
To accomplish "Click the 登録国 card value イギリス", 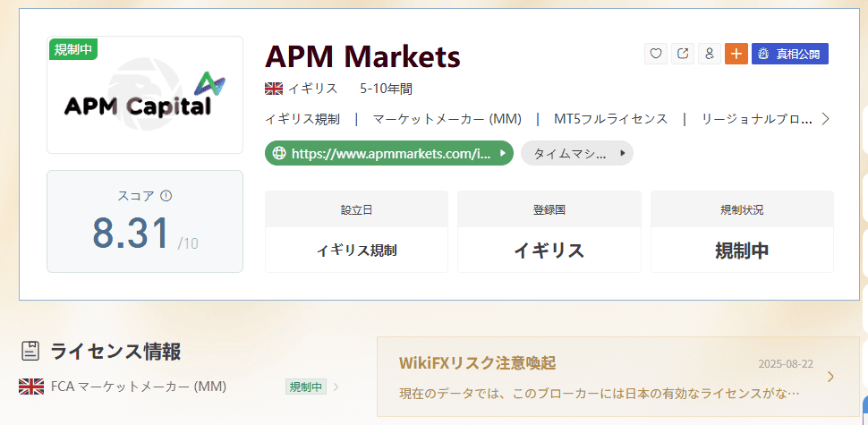I will (549, 251).
